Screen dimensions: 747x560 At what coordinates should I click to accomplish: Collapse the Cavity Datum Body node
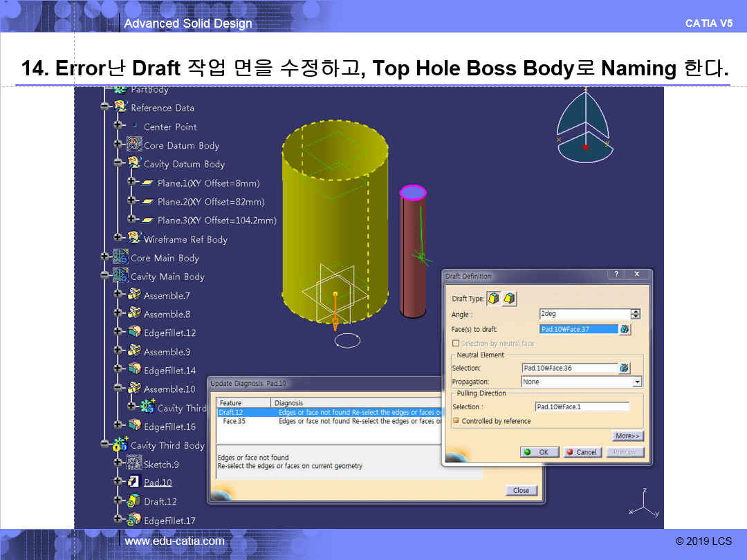coord(119,164)
